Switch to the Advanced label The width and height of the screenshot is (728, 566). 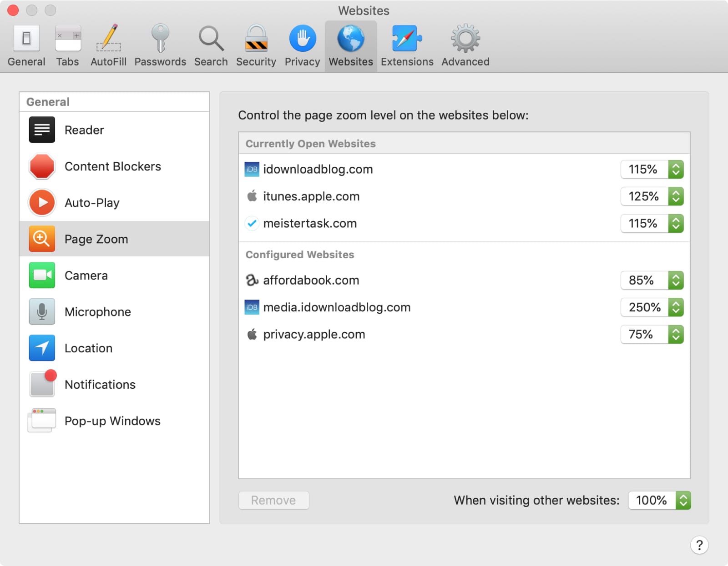[x=465, y=62]
